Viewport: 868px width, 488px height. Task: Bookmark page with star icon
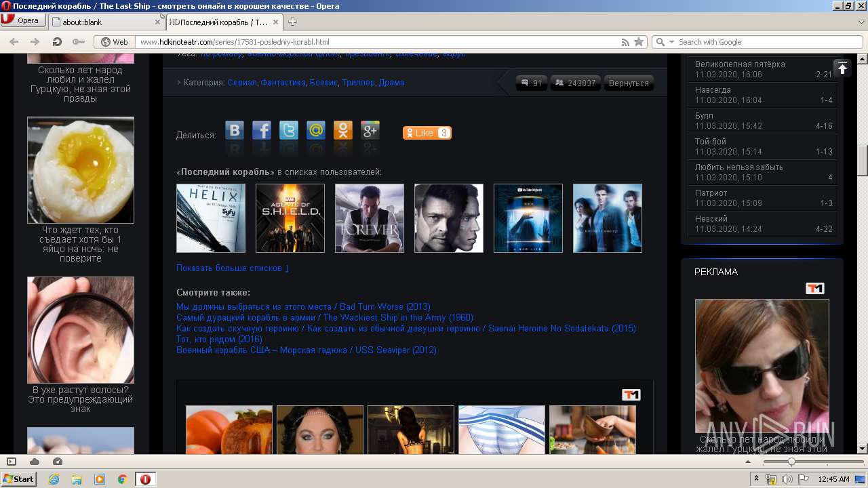tap(639, 41)
